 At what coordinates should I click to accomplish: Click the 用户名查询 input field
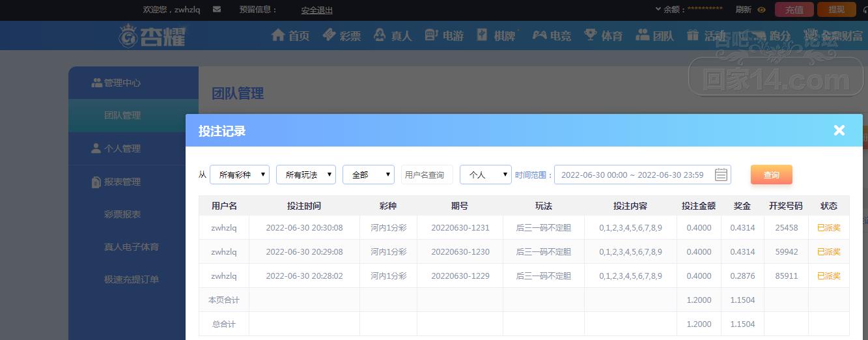(426, 175)
